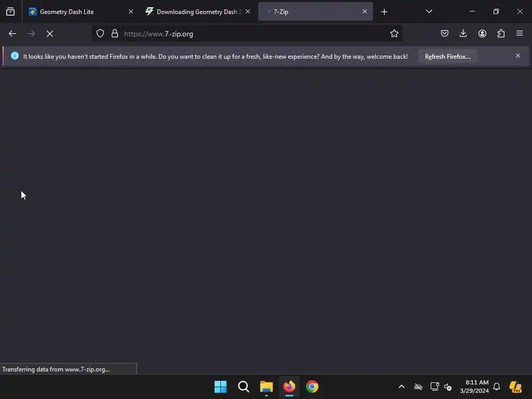
Task: Open File Explorer from taskbar
Action: tap(267, 387)
